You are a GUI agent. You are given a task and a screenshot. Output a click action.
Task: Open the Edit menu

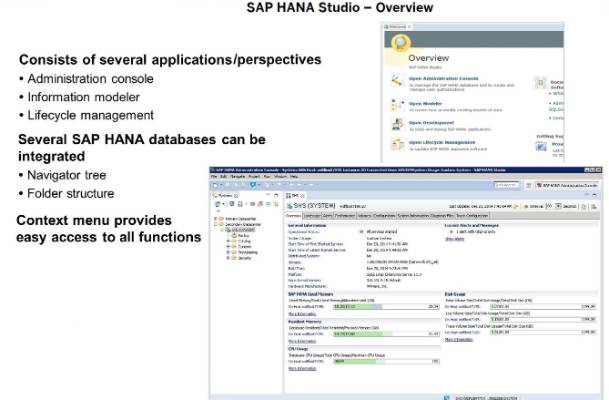(223, 177)
